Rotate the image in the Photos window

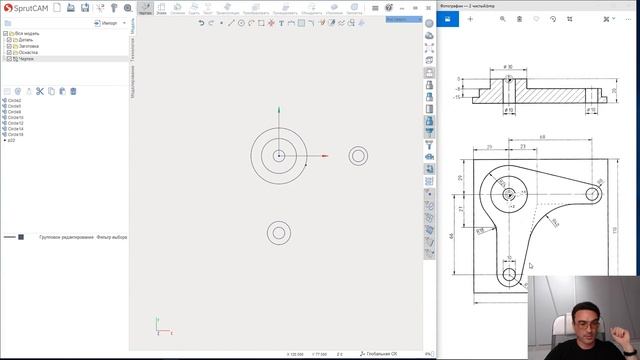pos(553,19)
